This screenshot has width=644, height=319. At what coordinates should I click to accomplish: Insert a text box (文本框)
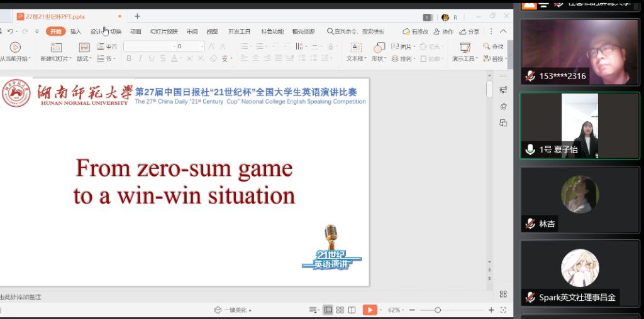pyautogui.click(x=356, y=48)
